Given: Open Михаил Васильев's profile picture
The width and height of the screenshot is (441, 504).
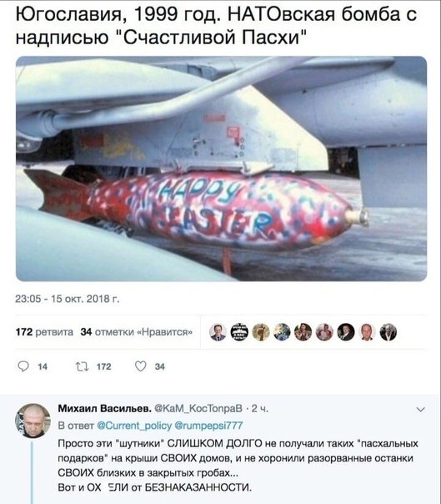Looking at the screenshot, I should point(33,421).
